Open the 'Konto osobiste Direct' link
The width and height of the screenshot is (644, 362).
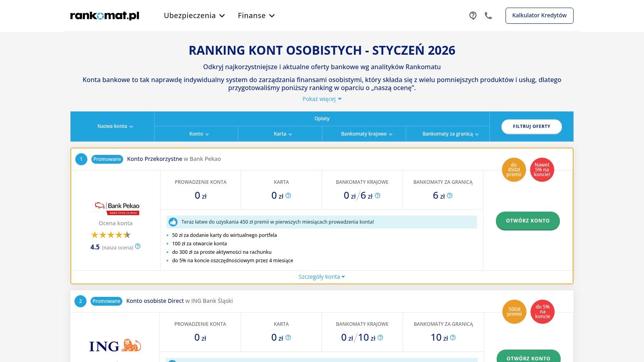point(155,301)
